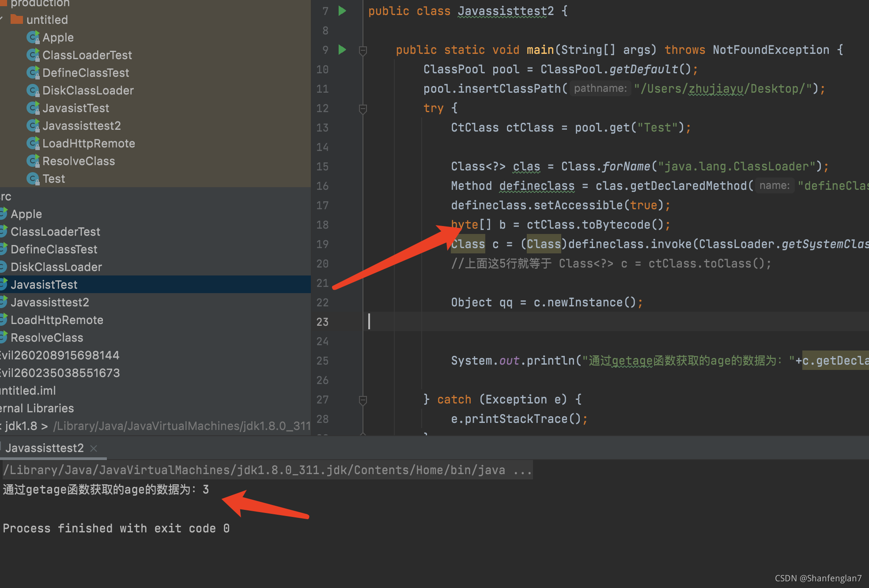Select DefineClassTest under src
Viewport: 869px width, 588px height.
54,249
